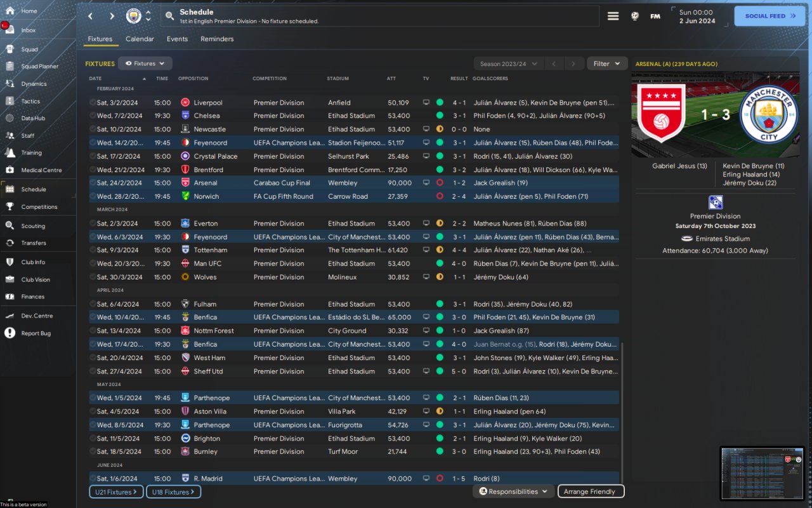Expand the Responsibilities dropdown
Viewport: 812px width, 508px height.
(x=513, y=491)
